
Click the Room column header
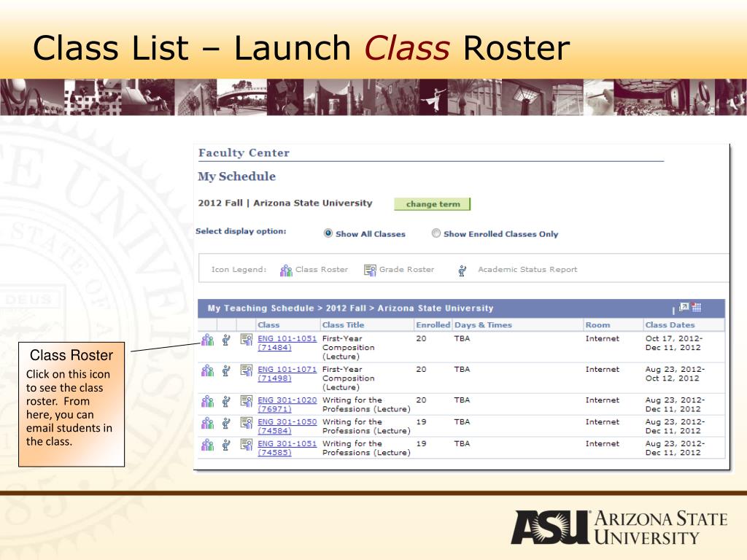[597, 324]
